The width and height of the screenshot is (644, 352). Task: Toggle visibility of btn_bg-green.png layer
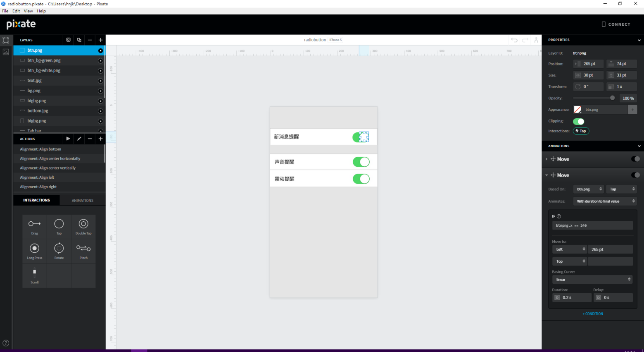(100, 60)
